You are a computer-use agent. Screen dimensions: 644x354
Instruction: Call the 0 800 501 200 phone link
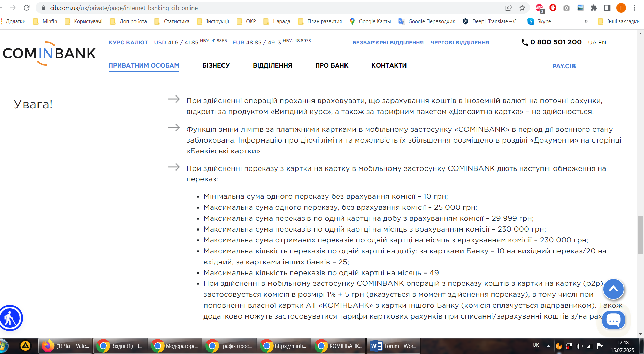[552, 42]
